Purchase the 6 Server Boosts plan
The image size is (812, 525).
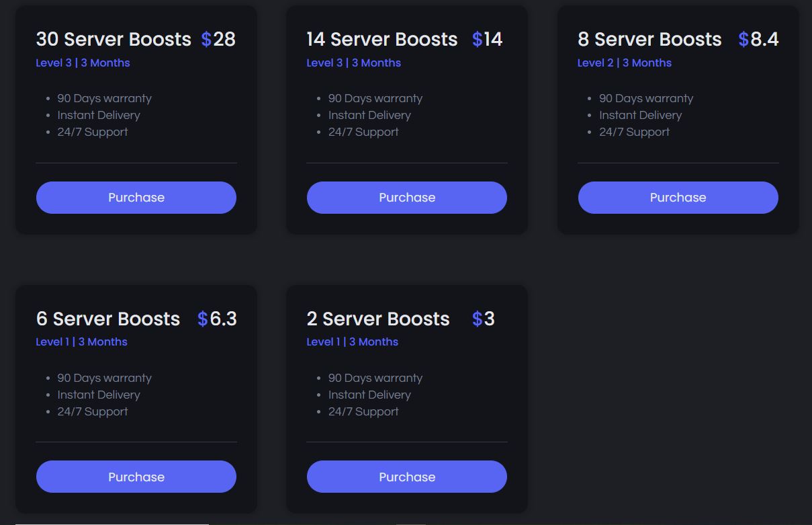tap(136, 477)
